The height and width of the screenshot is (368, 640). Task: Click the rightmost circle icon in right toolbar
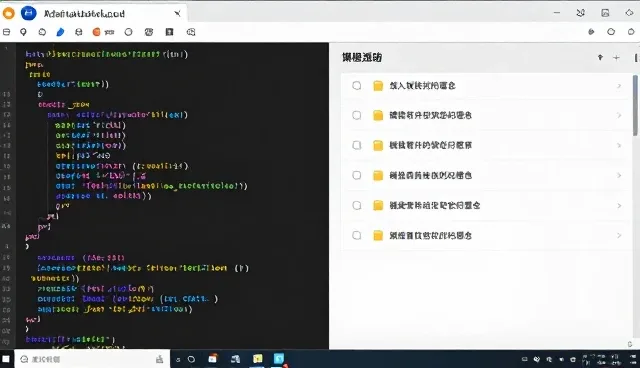(631, 32)
